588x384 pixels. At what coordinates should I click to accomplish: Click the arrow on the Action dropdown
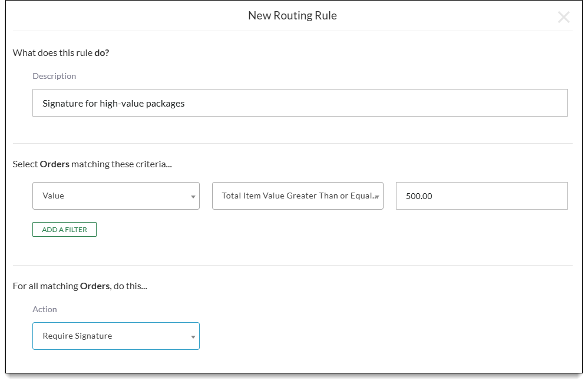[193, 337]
